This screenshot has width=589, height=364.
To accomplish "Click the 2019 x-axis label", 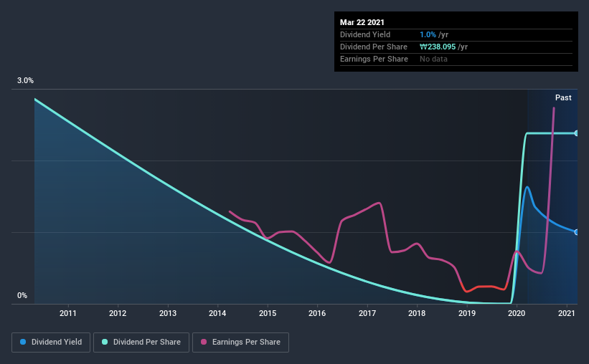I will [x=467, y=313].
